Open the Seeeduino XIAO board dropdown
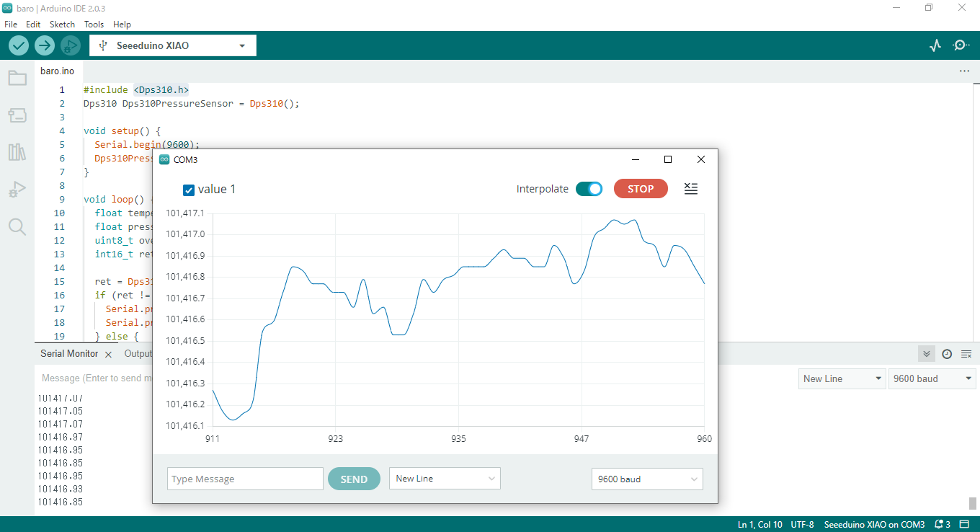980x532 pixels. click(x=173, y=45)
